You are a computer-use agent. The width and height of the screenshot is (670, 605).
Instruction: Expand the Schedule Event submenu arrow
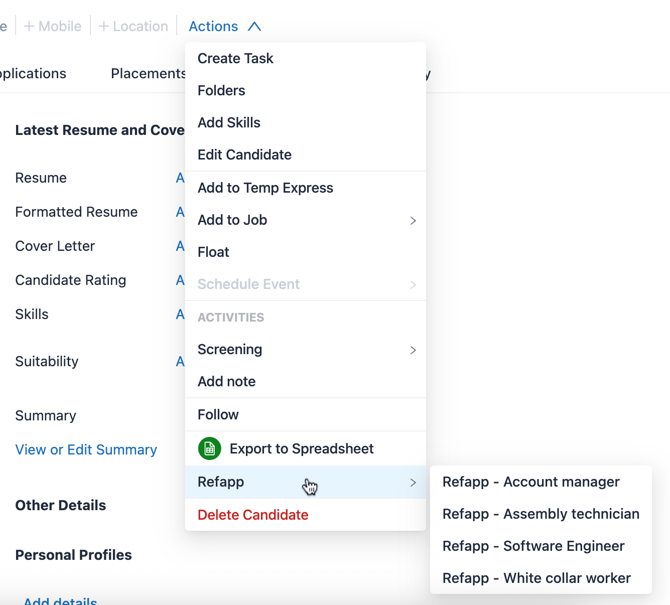(413, 285)
